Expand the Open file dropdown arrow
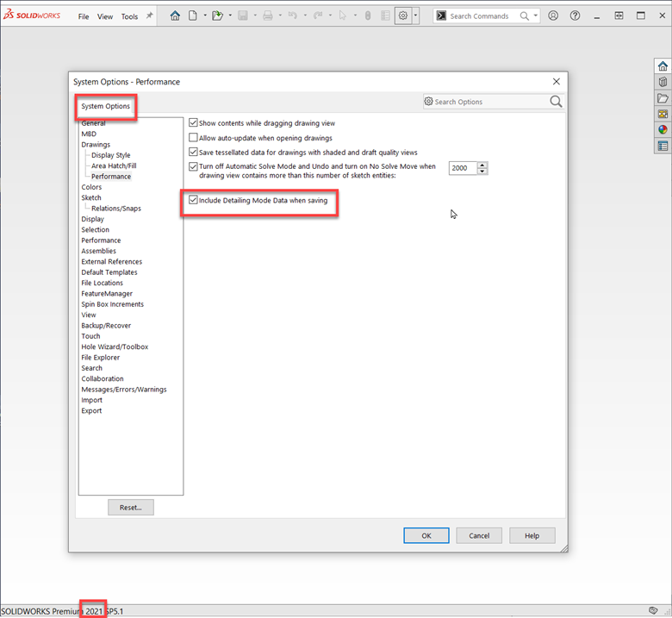Screen dimensions: 672x618 point(230,16)
